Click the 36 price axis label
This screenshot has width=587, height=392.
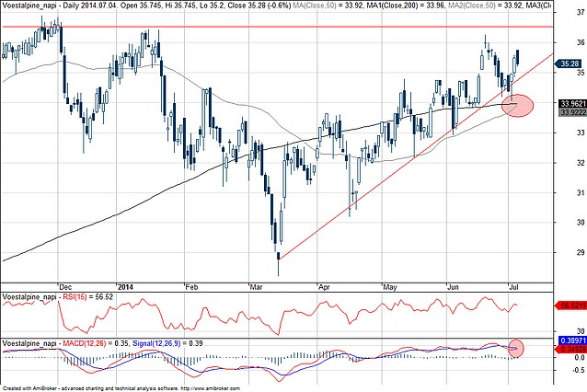click(x=581, y=42)
